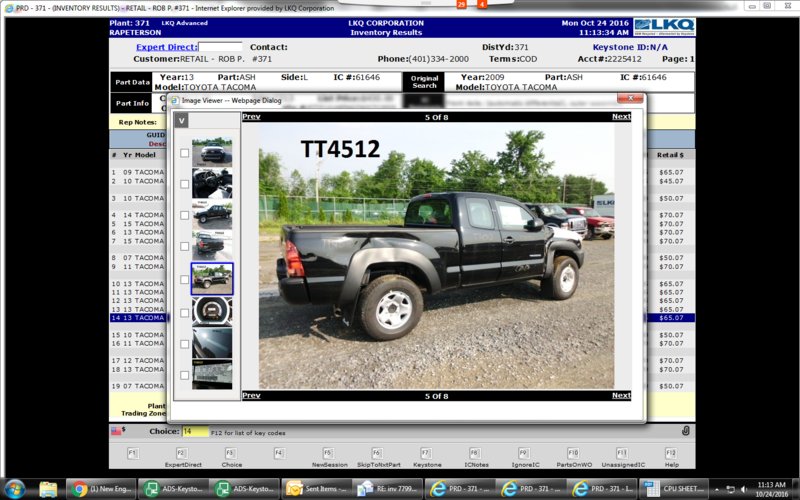Select the black paint close-up thumbnail

pyautogui.click(x=212, y=343)
